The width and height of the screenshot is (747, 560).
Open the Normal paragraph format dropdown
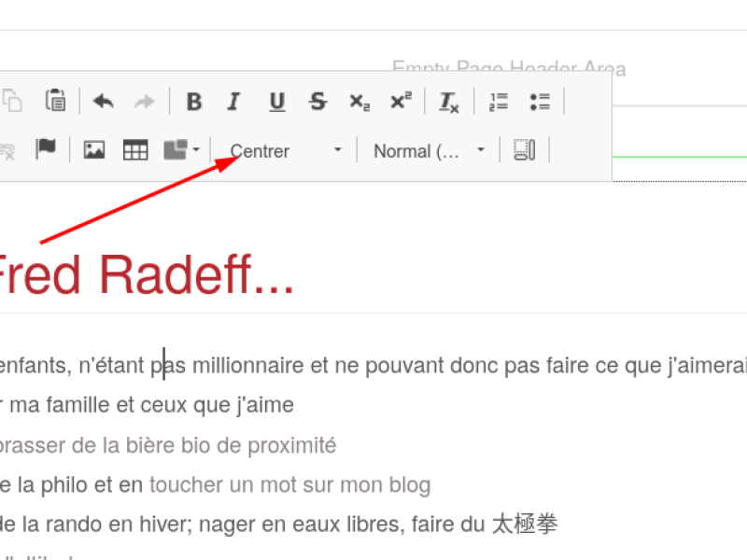429,151
